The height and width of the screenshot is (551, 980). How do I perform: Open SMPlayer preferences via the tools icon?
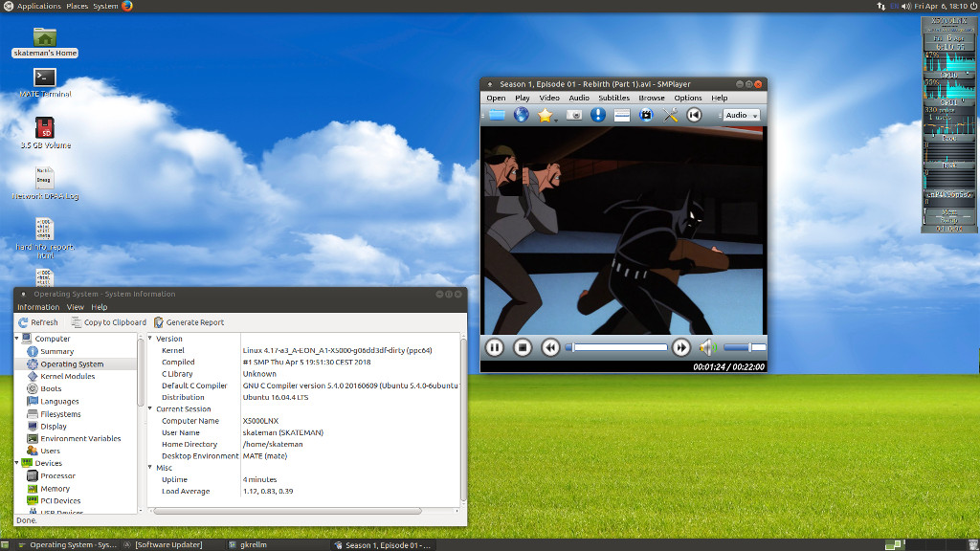[671, 115]
